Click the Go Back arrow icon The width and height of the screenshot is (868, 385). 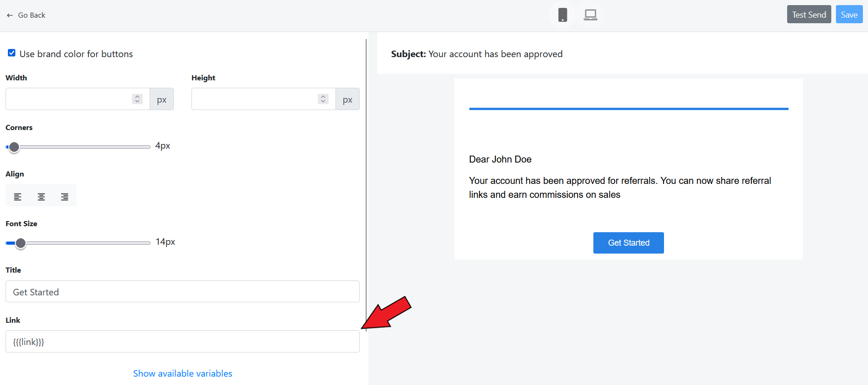point(10,15)
